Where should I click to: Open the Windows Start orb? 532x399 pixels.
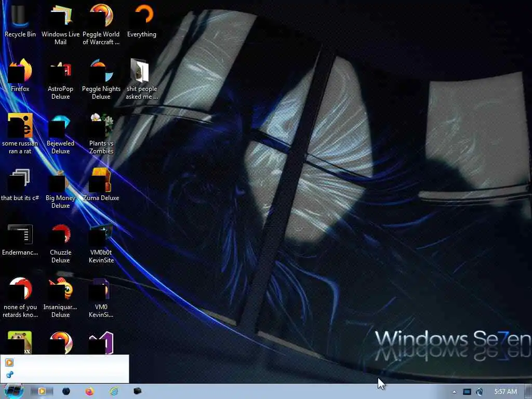(x=14, y=391)
